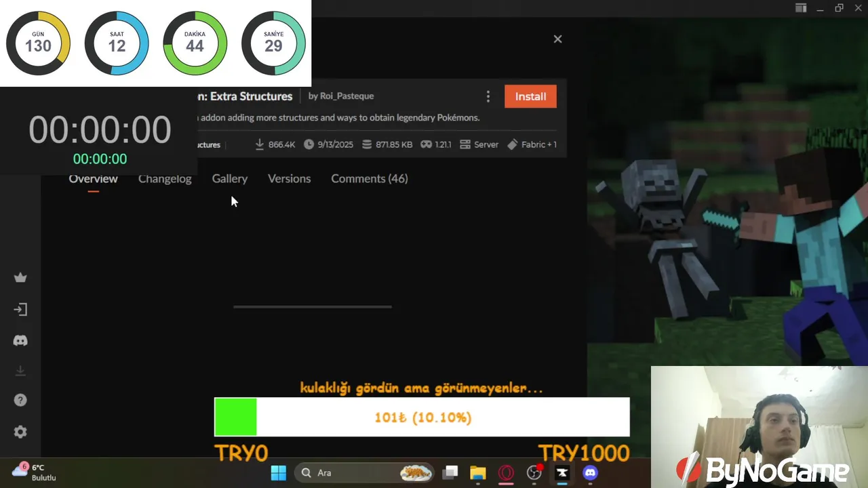Open the settings gear in sidebar
The image size is (868, 488).
point(20,432)
